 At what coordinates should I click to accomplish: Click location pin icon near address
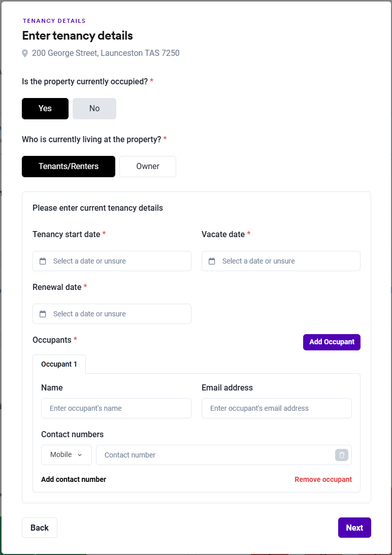pyautogui.click(x=25, y=53)
